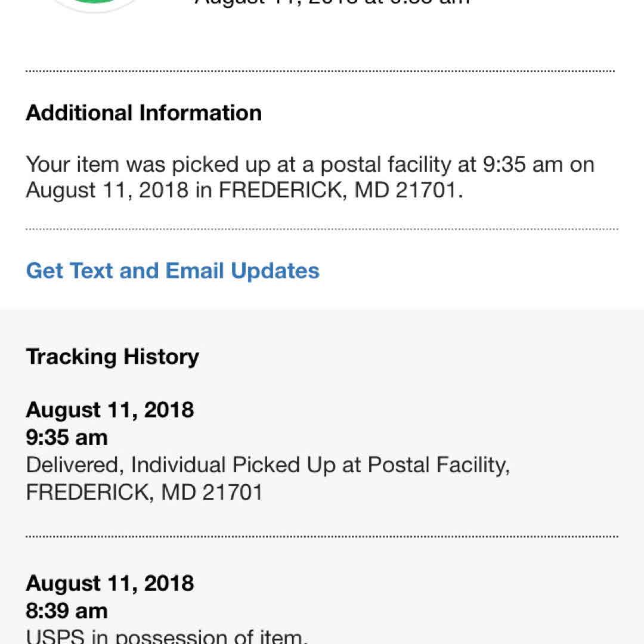Select the bold 9:35 am history timestamp
This screenshot has width=644, height=644.
tap(67, 437)
